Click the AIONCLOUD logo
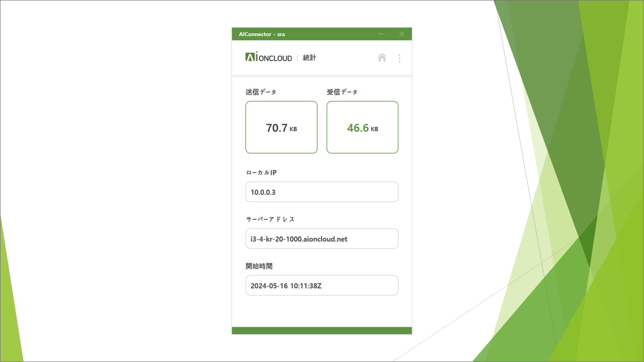Image resolution: width=644 pixels, height=362 pixels. (269, 57)
